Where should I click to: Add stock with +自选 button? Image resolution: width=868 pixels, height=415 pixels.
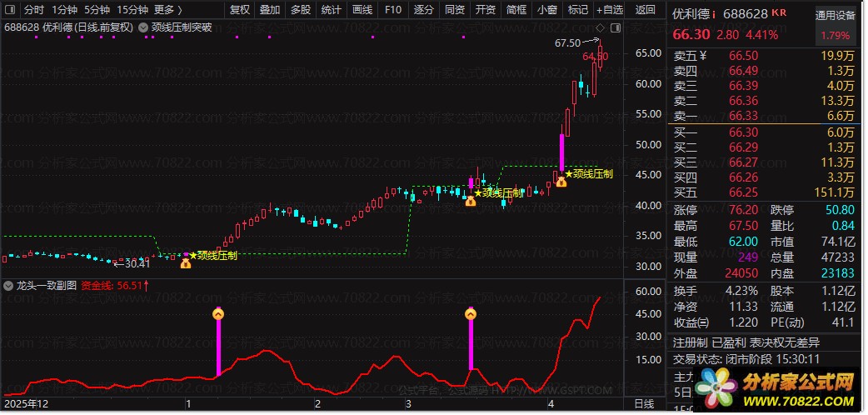(x=610, y=9)
